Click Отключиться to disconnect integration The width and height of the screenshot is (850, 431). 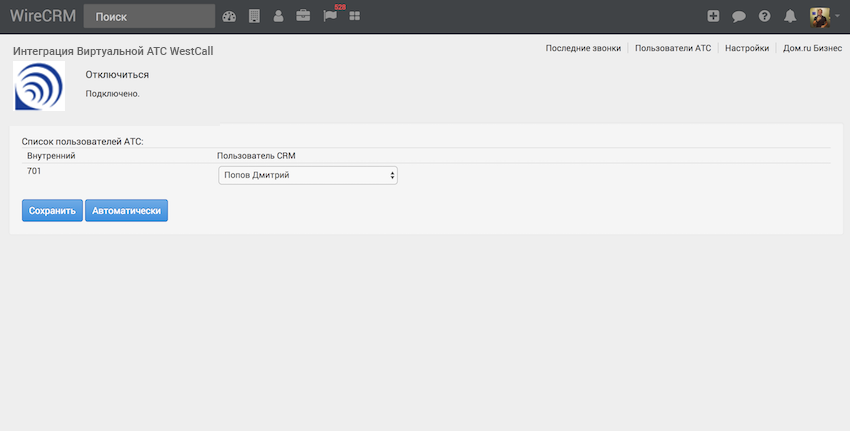117,75
